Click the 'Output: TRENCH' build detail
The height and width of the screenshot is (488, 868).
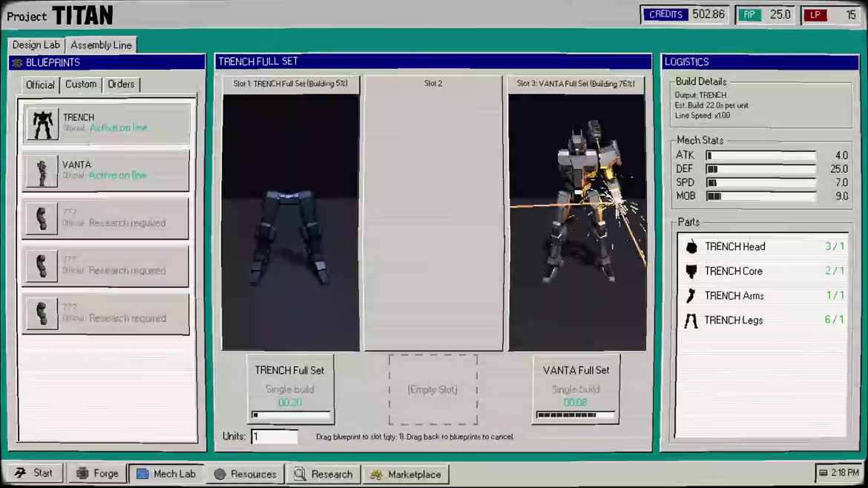700,95
